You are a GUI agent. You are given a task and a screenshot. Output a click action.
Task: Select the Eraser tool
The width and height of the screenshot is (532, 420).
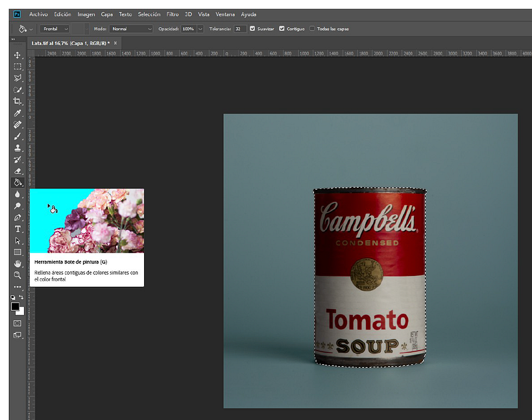pyautogui.click(x=18, y=171)
